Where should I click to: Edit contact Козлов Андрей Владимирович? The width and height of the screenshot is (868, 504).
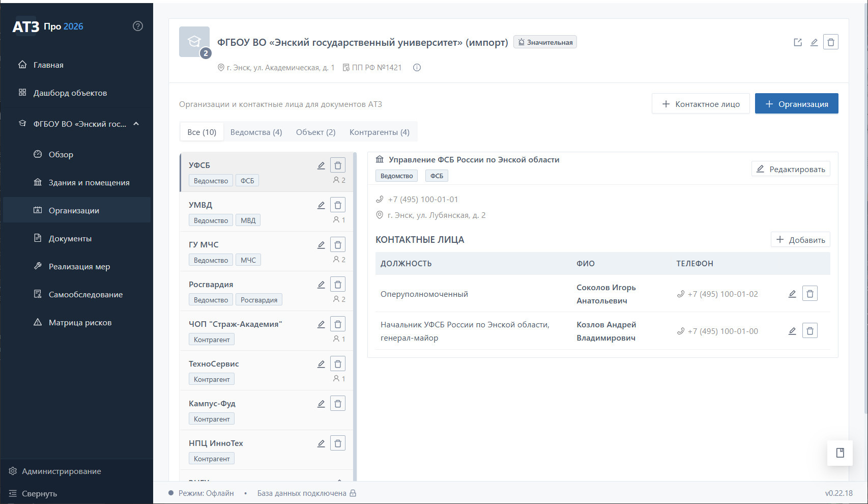pos(792,331)
